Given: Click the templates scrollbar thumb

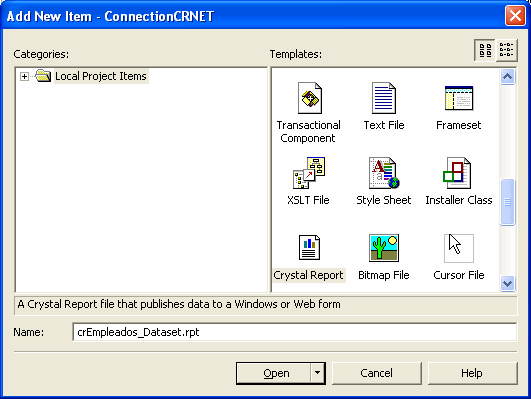Looking at the screenshot, I should 507,202.
